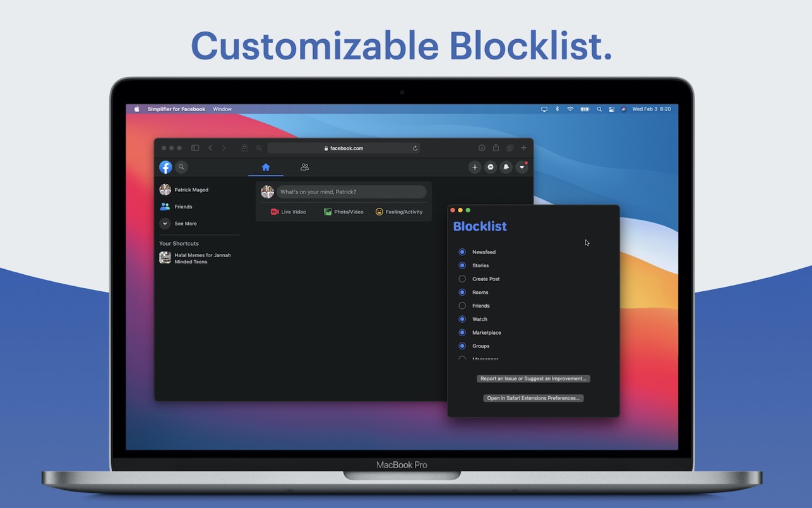
Task: Toggle the Safari sidebar button
Action: pos(195,148)
